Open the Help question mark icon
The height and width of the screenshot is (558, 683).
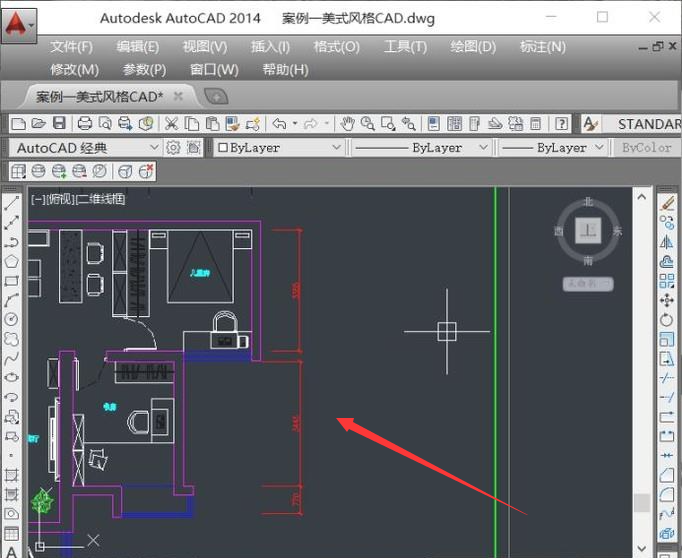(x=561, y=124)
